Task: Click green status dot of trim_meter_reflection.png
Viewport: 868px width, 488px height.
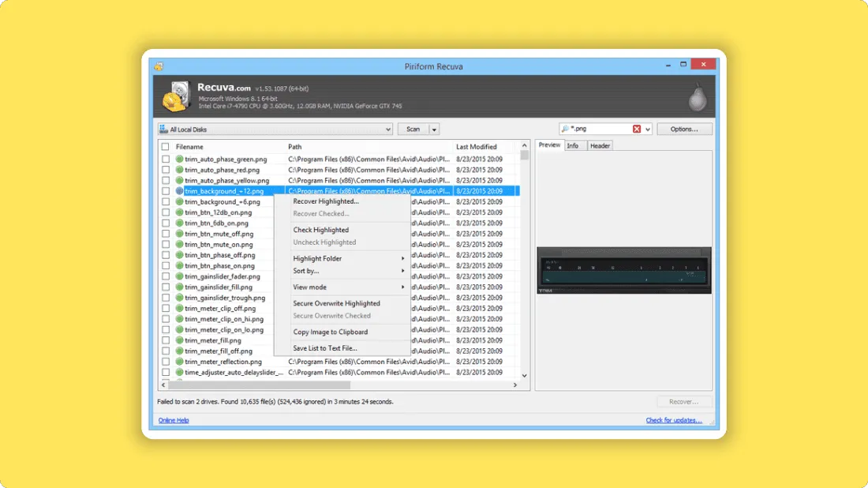Action: point(179,362)
